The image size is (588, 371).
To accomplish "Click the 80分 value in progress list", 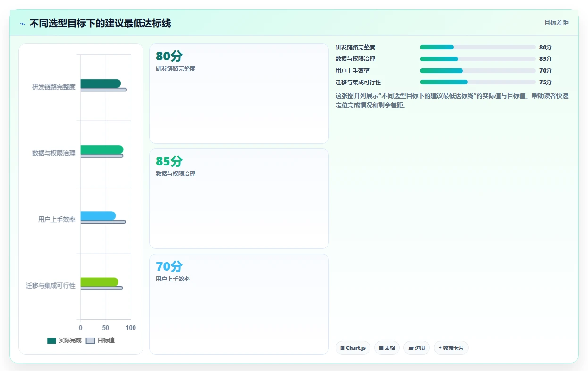I will (x=546, y=47).
